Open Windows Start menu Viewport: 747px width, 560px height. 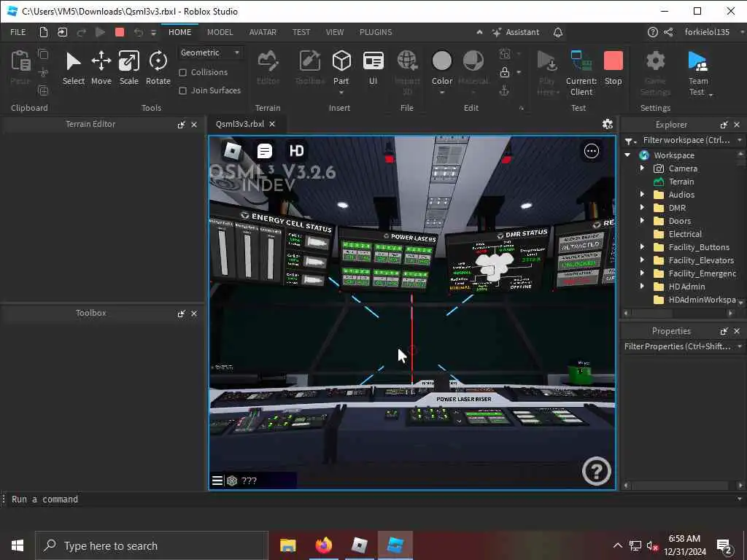(18, 545)
